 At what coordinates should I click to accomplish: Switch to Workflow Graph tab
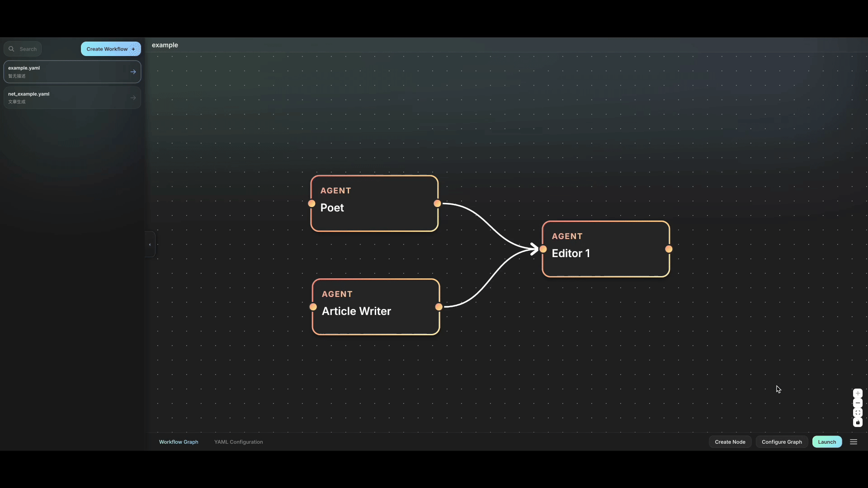tap(179, 442)
